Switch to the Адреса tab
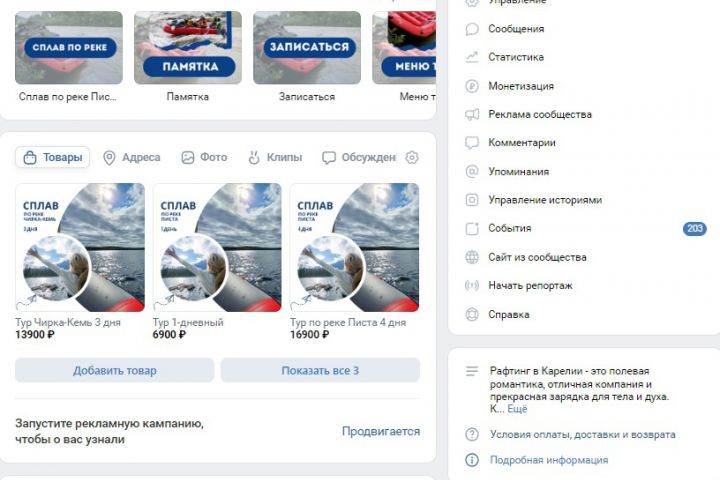The height and width of the screenshot is (480, 720). tap(132, 158)
